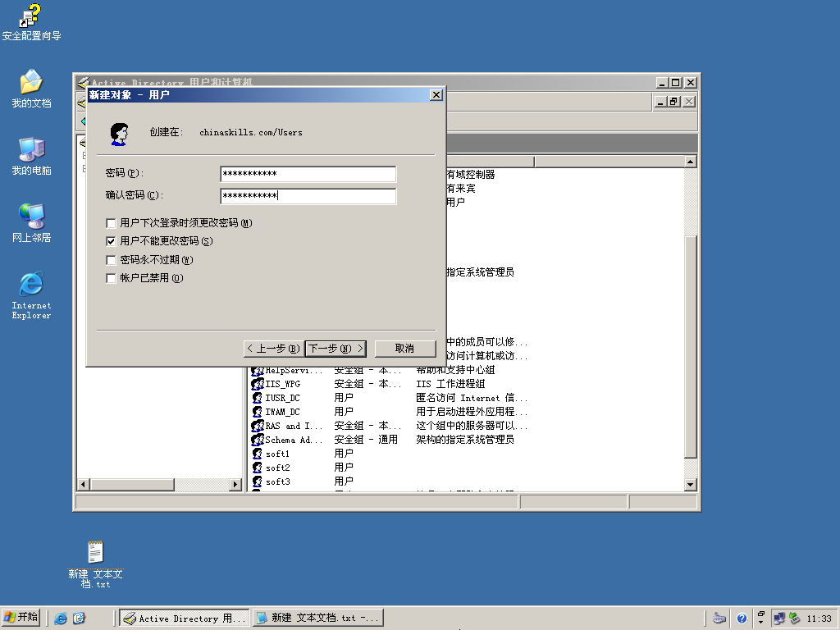Click the IIS_WPG group icon
Image resolution: width=840 pixels, height=630 pixels.
tap(258, 384)
